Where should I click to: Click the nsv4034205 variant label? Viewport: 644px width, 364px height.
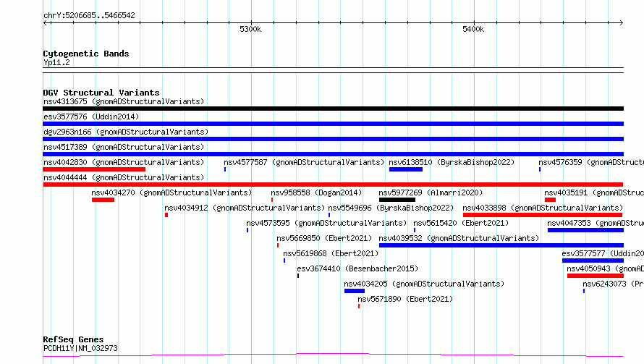(x=424, y=284)
